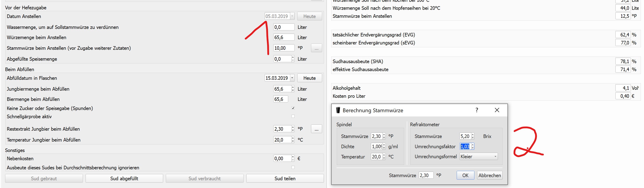Expand the Datum Anstellen date dropdown

coord(292,16)
